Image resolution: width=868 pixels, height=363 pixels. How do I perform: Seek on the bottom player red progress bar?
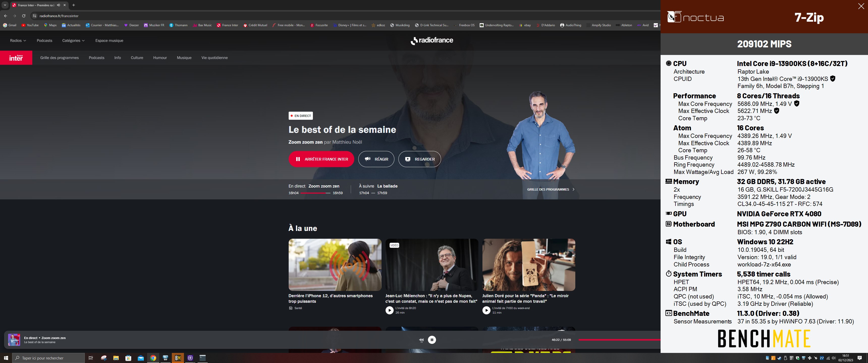tap(619, 340)
